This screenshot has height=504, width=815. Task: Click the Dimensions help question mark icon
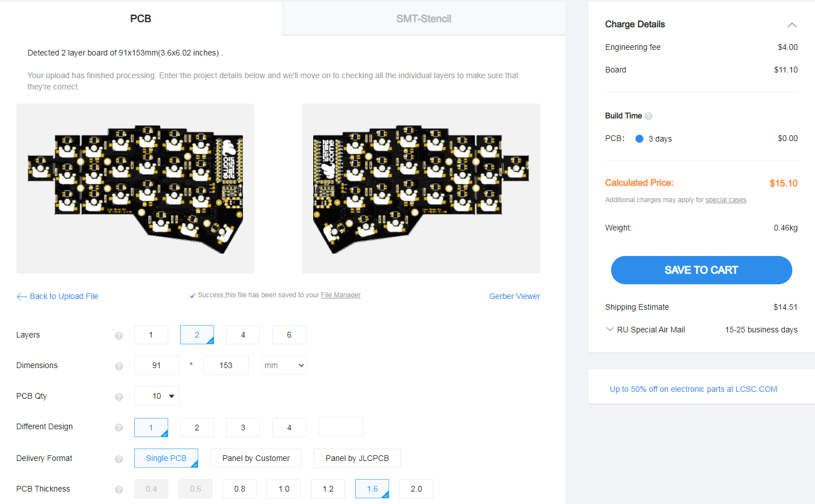pos(119,366)
